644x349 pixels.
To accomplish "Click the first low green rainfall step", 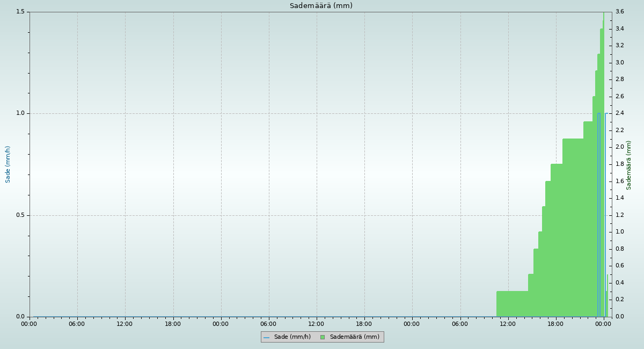I will (512, 304).
